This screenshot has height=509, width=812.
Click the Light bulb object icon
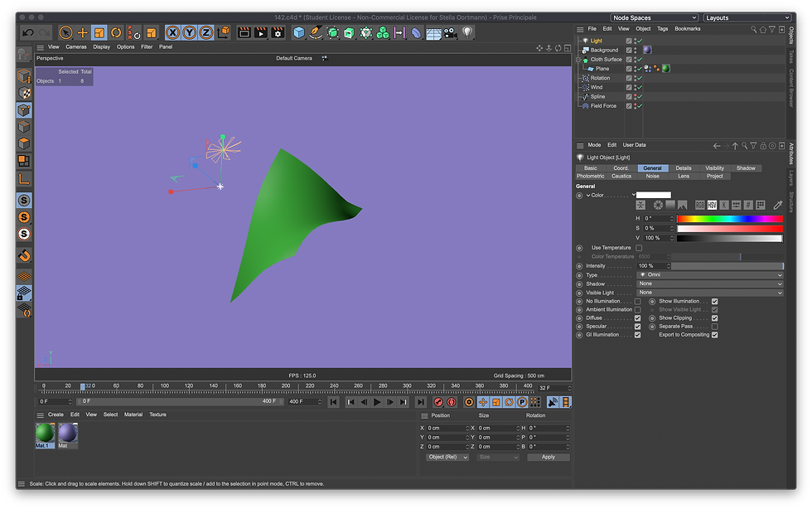click(x=466, y=32)
